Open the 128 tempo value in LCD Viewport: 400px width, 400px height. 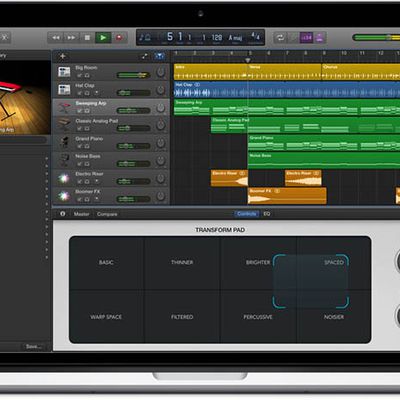[x=217, y=37]
